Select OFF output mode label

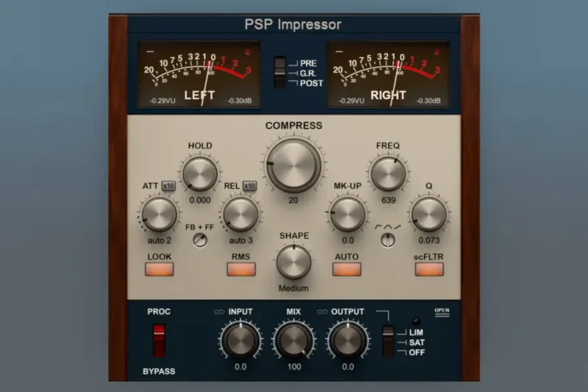coord(417,352)
